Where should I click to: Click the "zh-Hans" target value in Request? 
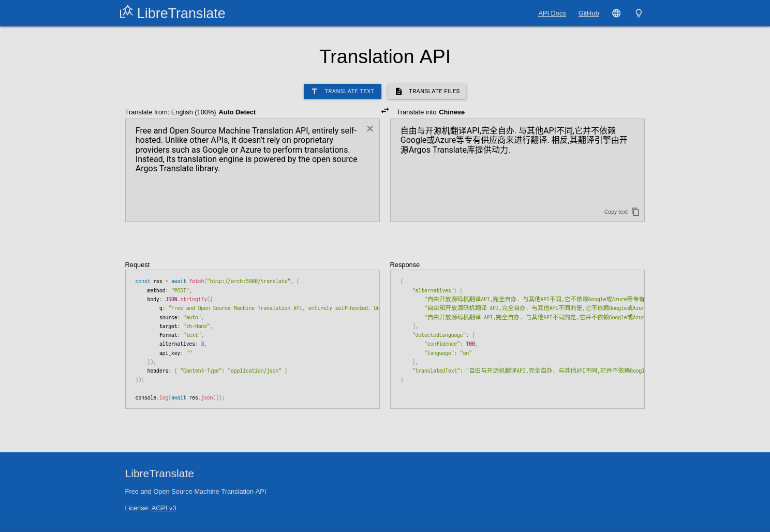point(197,327)
